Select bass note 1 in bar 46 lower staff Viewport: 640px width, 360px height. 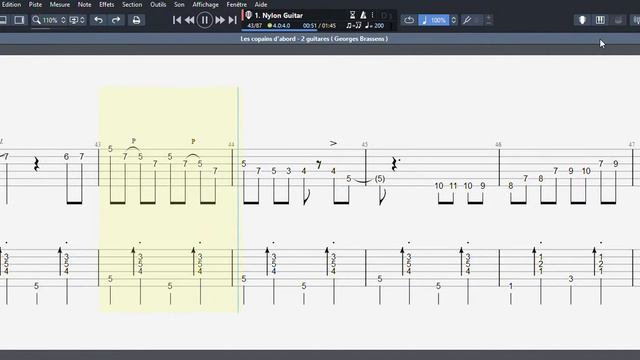click(511, 286)
